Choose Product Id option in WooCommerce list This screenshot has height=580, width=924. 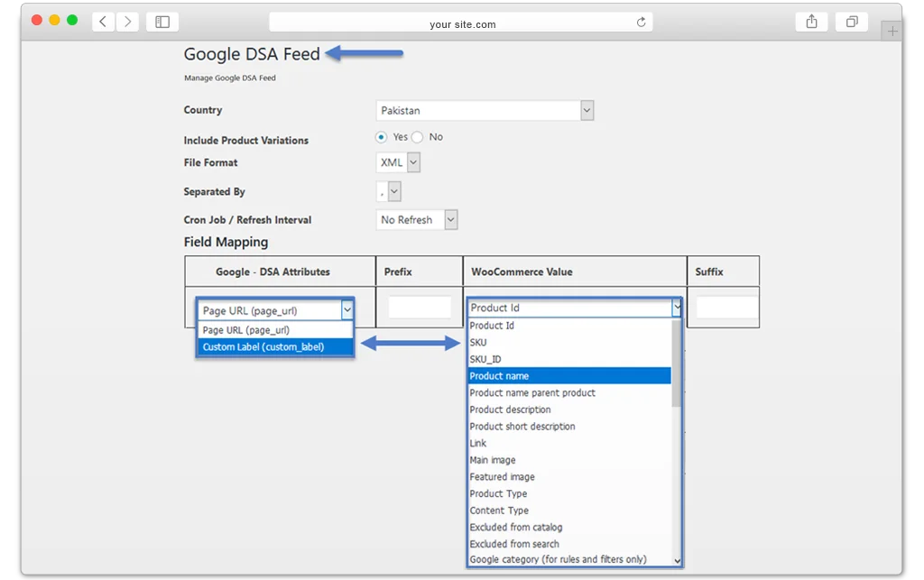pyautogui.click(x=570, y=326)
